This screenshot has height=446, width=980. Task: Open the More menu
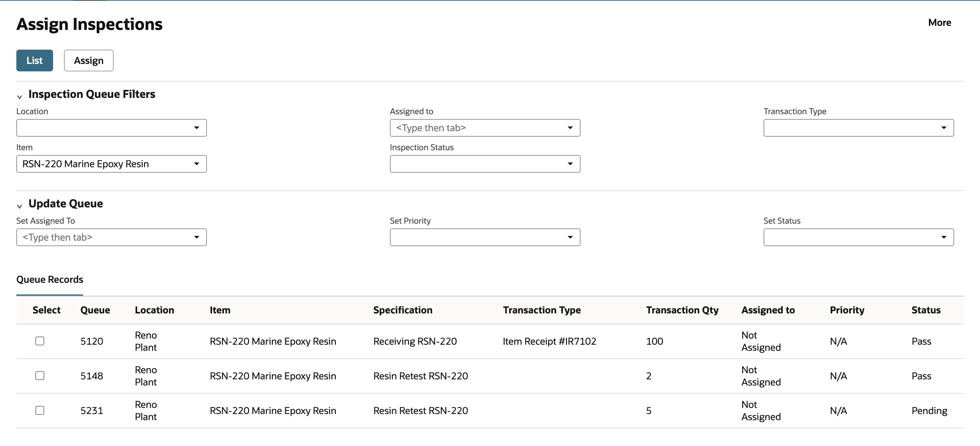tap(939, 22)
